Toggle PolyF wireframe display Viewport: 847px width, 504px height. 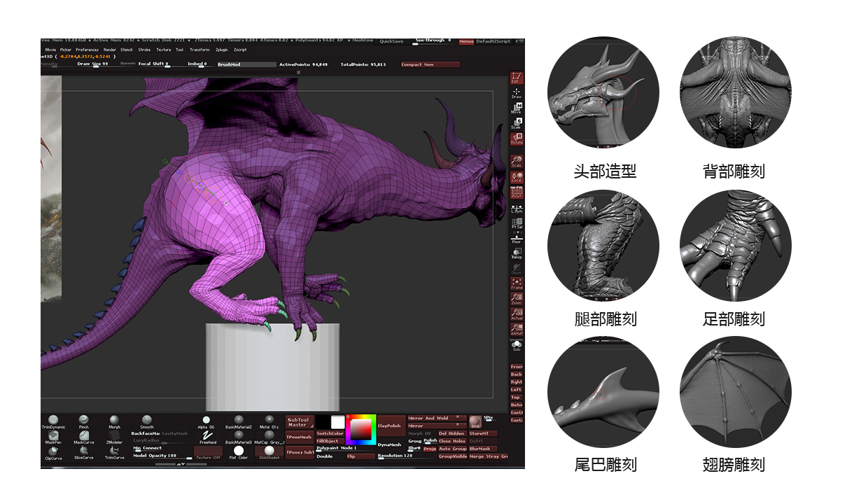pyautogui.click(x=517, y=192)
